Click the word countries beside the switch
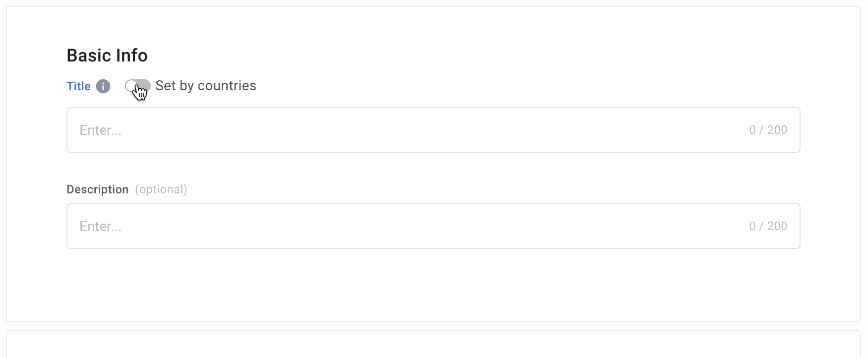 (227, 86)
